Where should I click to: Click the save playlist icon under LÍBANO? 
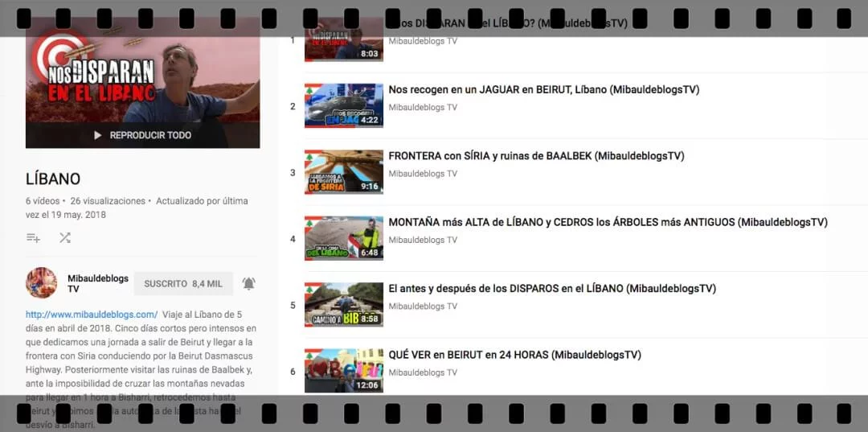[x=33, y=238]
